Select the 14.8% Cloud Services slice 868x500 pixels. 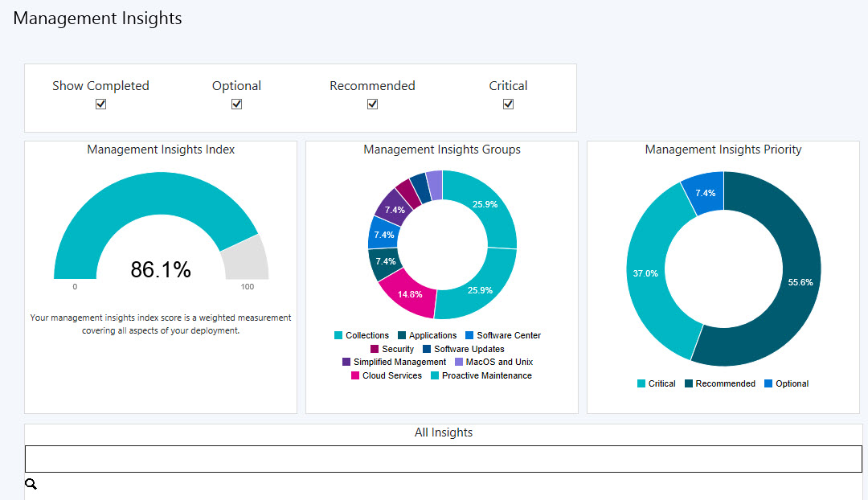(408, 294)
